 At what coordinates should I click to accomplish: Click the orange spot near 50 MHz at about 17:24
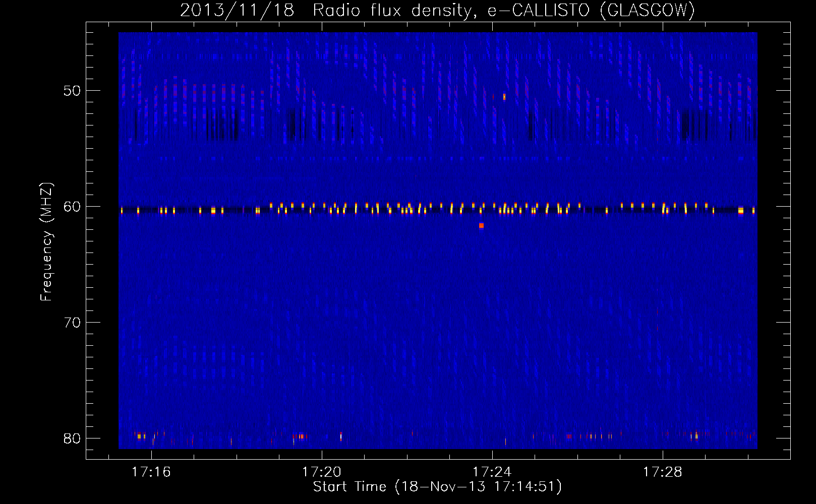click(504, 96)
